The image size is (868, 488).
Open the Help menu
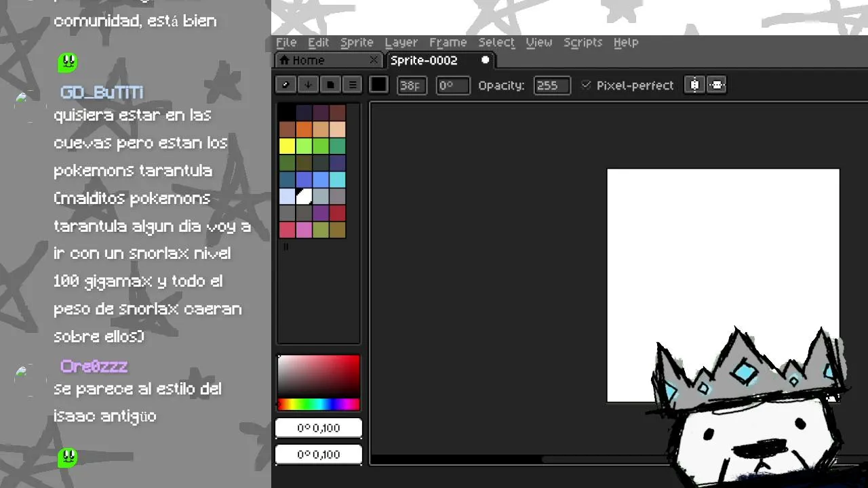point(626,42)
